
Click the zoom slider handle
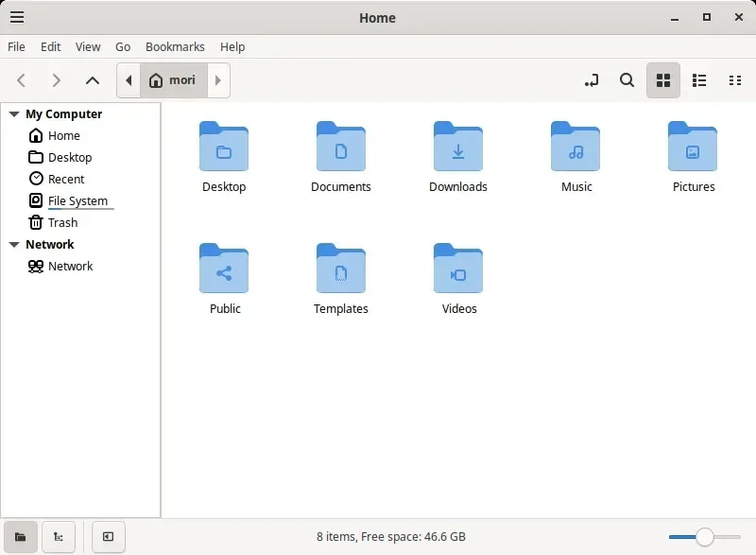pyautogui.click(x=704, y=537)
